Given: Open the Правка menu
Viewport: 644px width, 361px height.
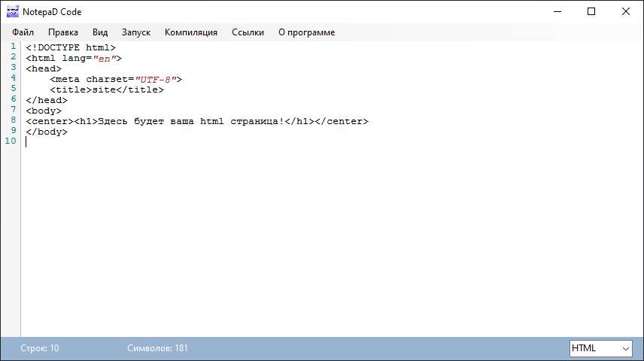Looking at the screenshot, I should pyautogui.click(x=63, y=32).
